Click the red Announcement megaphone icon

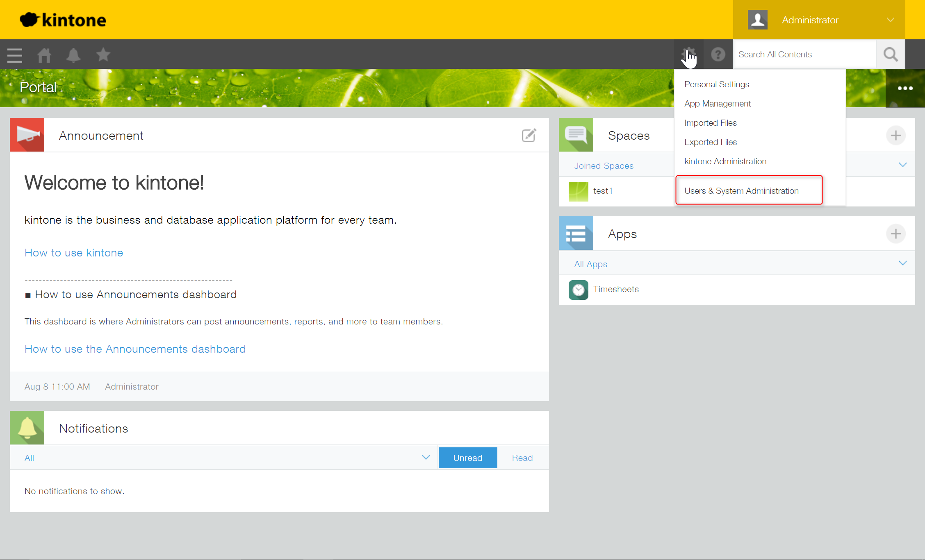(27, 135)
